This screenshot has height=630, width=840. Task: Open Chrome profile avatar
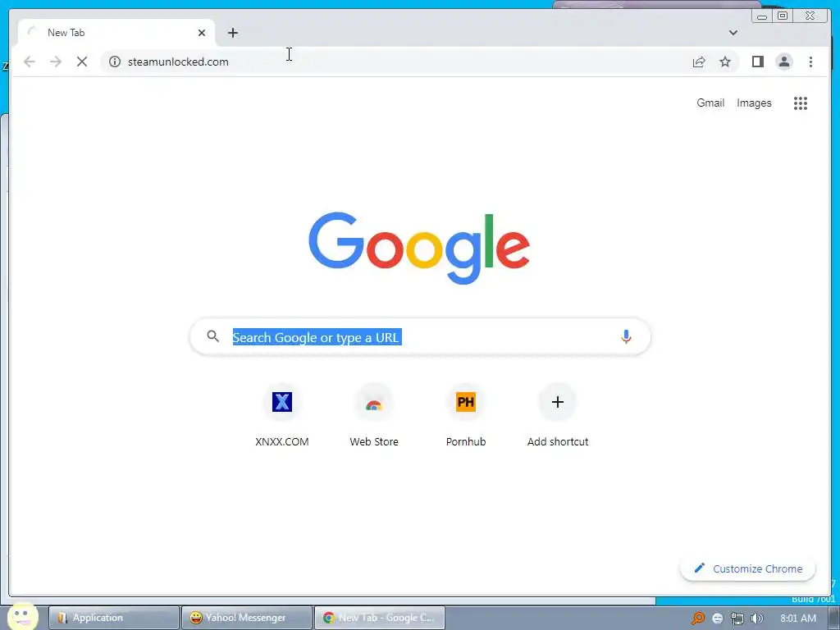[x=783, y=62]
